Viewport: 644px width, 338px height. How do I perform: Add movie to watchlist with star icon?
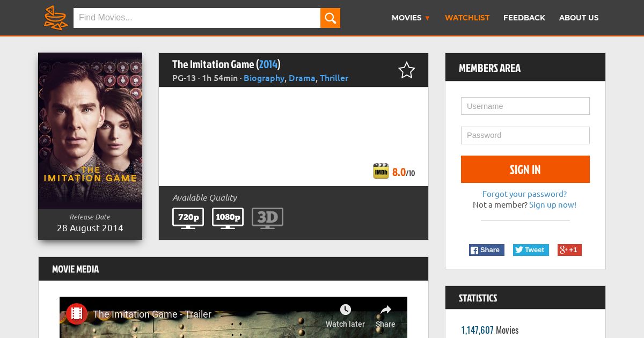tap(407, 70)
